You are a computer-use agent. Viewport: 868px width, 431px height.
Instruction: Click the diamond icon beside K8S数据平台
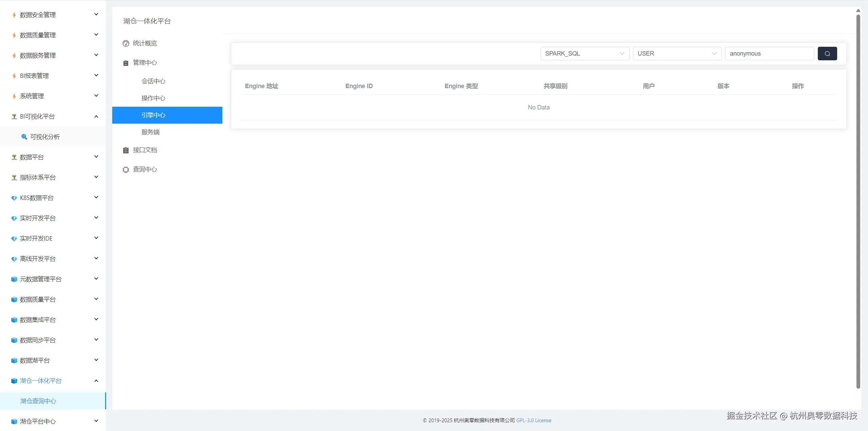tap(14, 198)
